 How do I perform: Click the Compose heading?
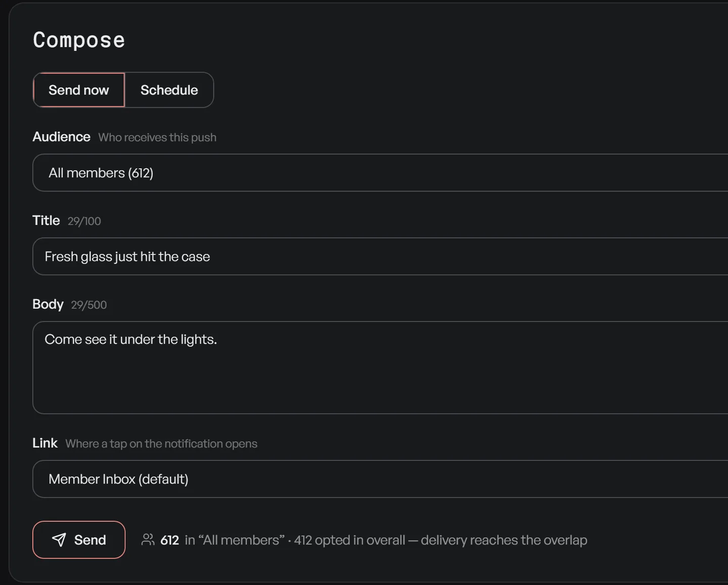pos(79,40)
